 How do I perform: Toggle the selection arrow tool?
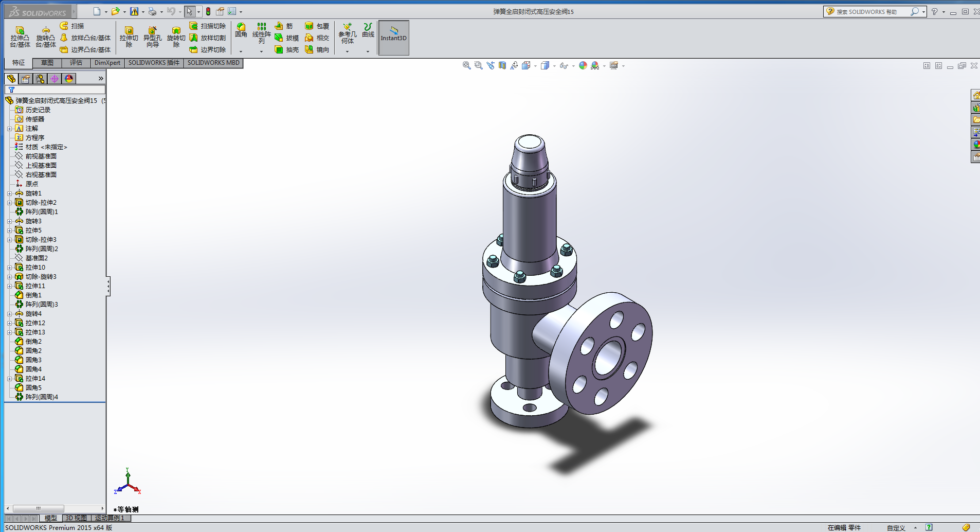coord(189,11)
